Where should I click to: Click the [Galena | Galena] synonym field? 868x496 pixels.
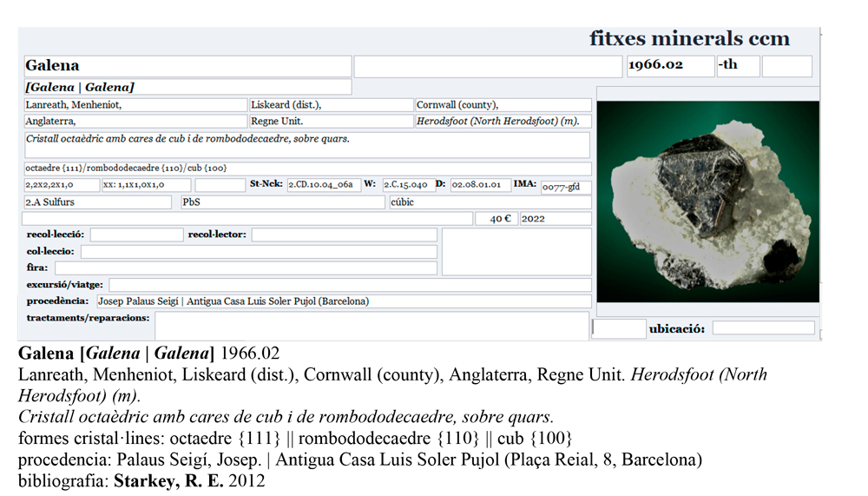point(187,87)
